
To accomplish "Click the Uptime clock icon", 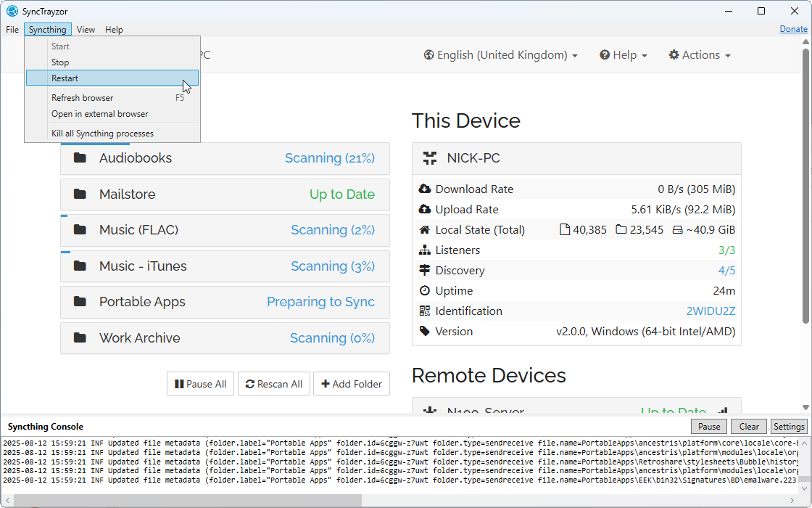I will click(425, 290).
